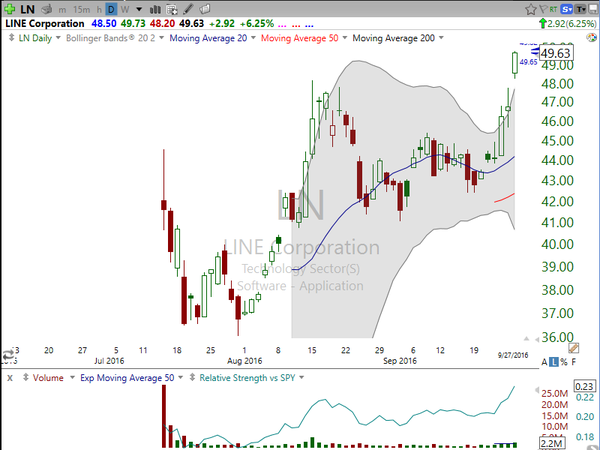
Task: Click the up-down arrows beside Volume
Action: [x=26, y=377]
